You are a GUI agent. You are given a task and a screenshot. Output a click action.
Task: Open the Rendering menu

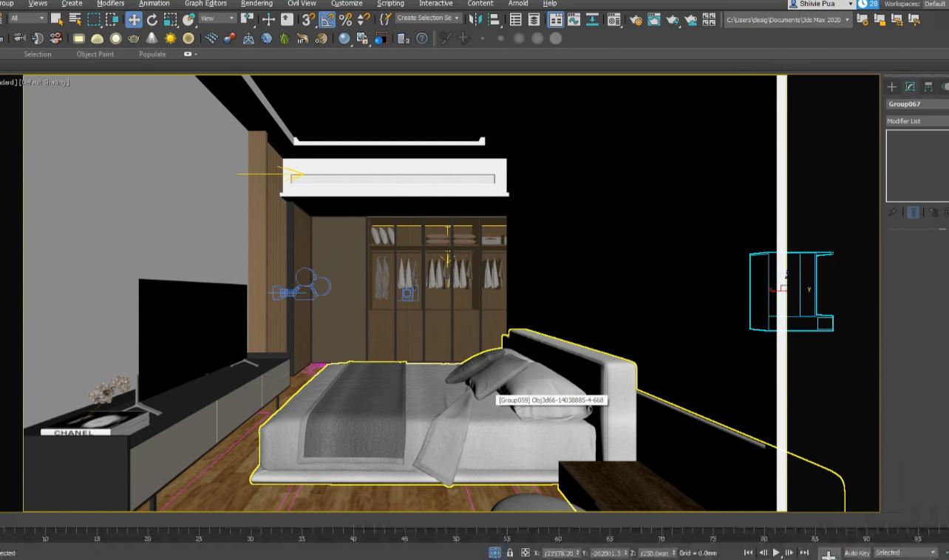(256, 4)
